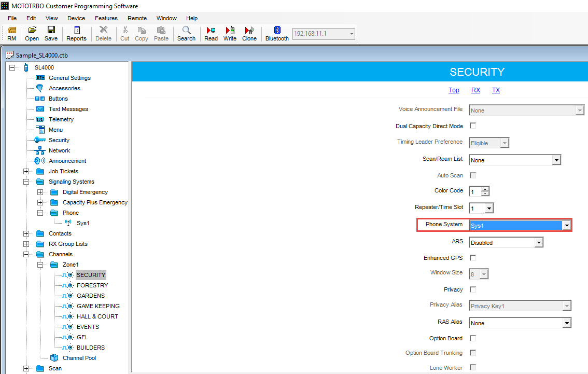The image size is (588, 374).
Task: Open Accessories node in tree
Action: 64,88
